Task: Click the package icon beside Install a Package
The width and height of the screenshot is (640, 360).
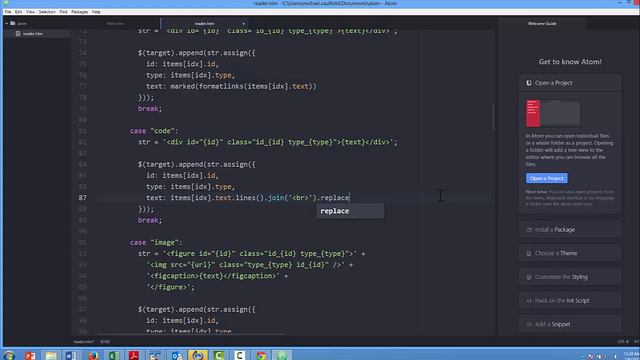Action: point(529,230)
